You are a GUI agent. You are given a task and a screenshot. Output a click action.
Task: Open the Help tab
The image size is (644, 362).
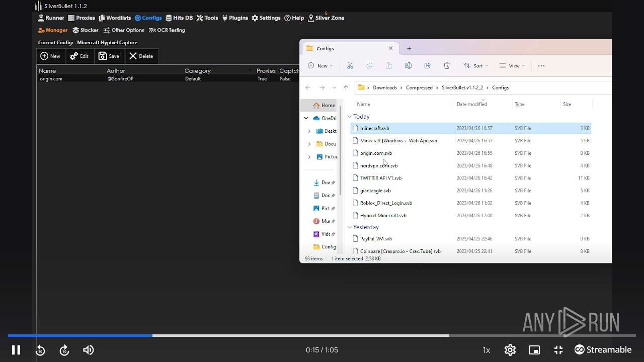tap(294, 18)
